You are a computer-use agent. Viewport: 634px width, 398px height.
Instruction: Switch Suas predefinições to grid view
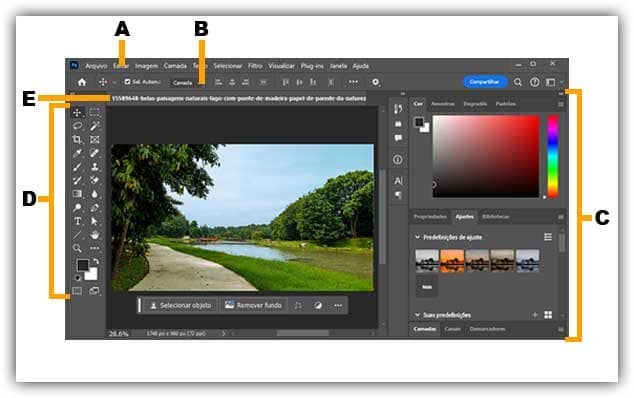tap(548, 315)
